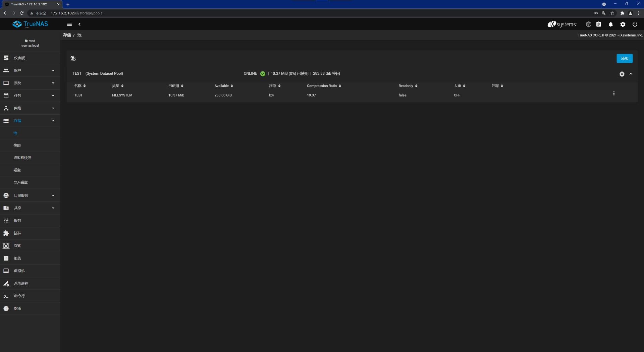The image size is (644, 352).
Task: Sort by Readonly column header
Action: click(x=408, y=86)
